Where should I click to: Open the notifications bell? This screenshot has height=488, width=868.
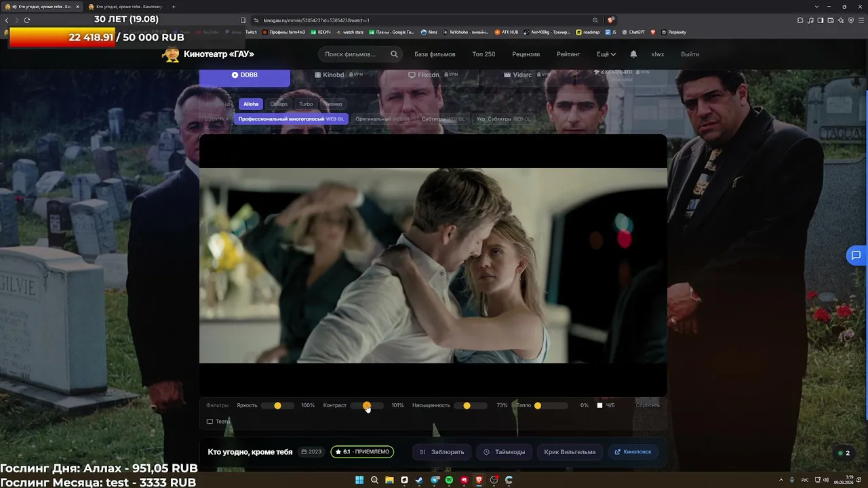tap(633, 54)
